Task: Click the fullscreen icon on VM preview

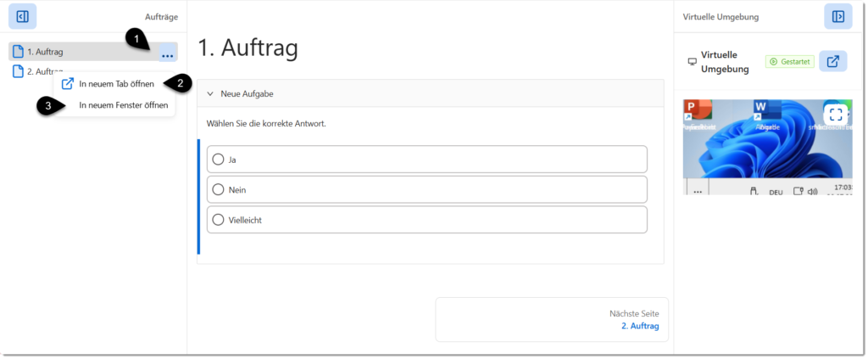Action: click(836, 115)
